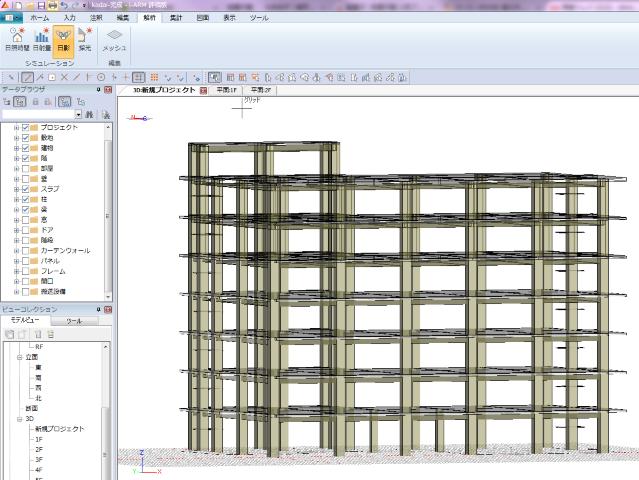Screen dimensions: 639x480
Task: Select the 2F view under 3D
Action: [39, 449]
